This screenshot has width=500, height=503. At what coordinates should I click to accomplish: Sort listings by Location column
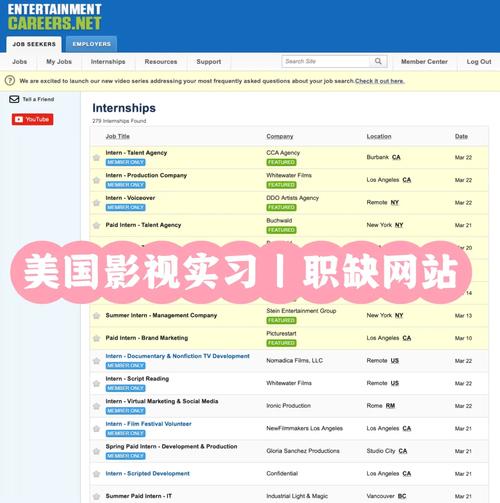[379, 136]
